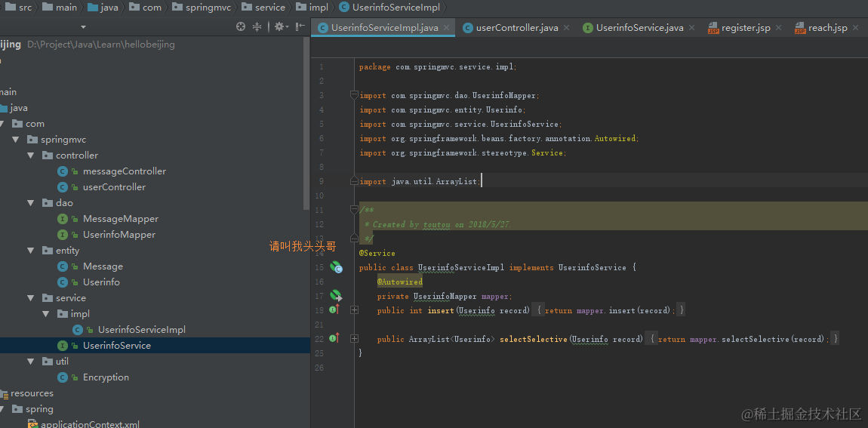
Task: Click implements gutter icon beside insert method
Action: coord(334,310)
